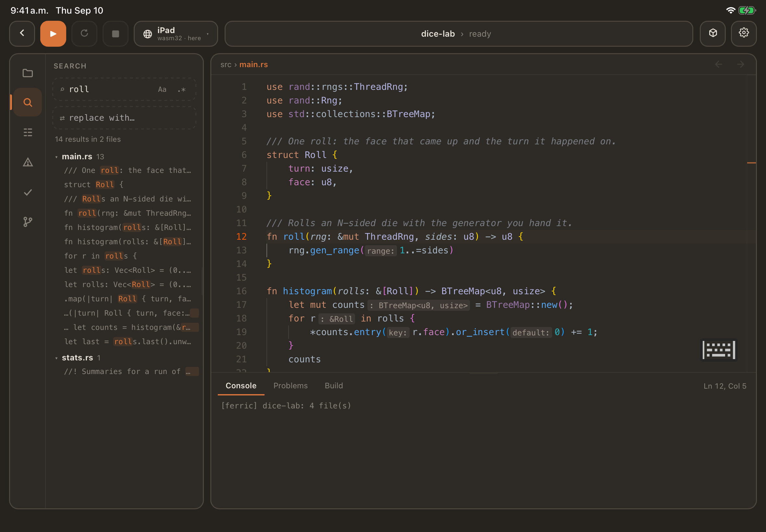Open the warnings triangle sidebar icon
This screenshot has height=532, width=766.
coord(28,162)
